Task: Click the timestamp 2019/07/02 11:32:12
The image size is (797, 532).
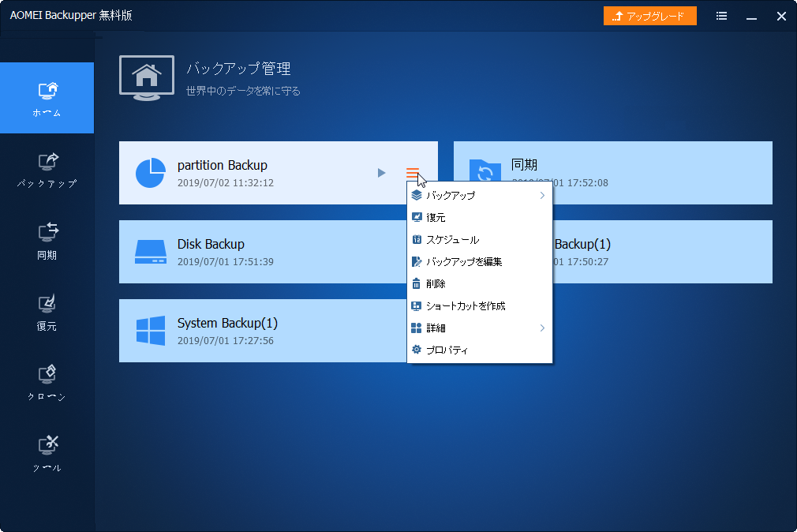Action: 225,182
